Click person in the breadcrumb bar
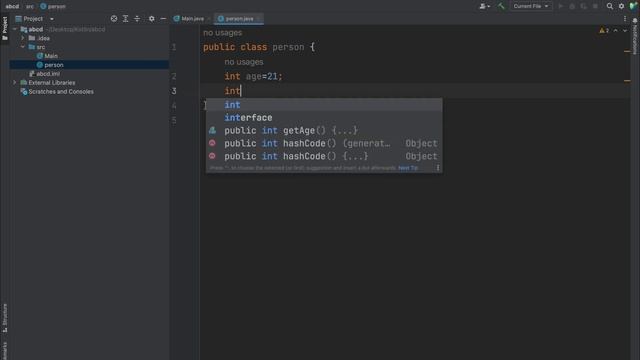Screen dimensions: 640x360 point(53,6)
